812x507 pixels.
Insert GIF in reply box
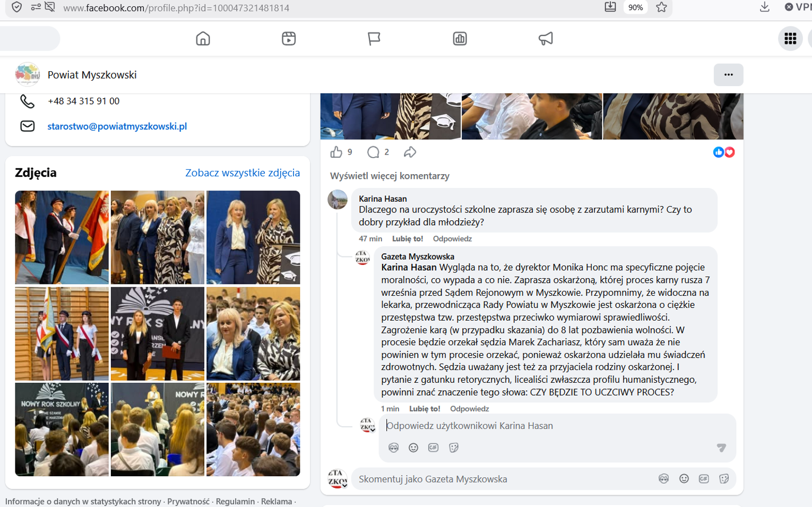[434, 448]
